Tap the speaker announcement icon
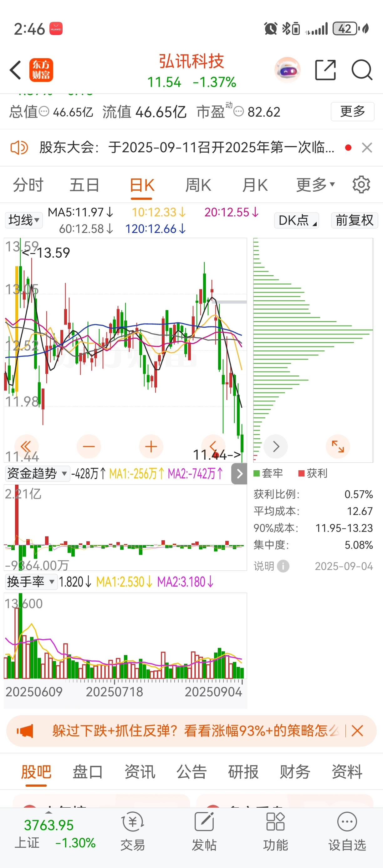This screenshot has width=383, height=868. (19, 148)
